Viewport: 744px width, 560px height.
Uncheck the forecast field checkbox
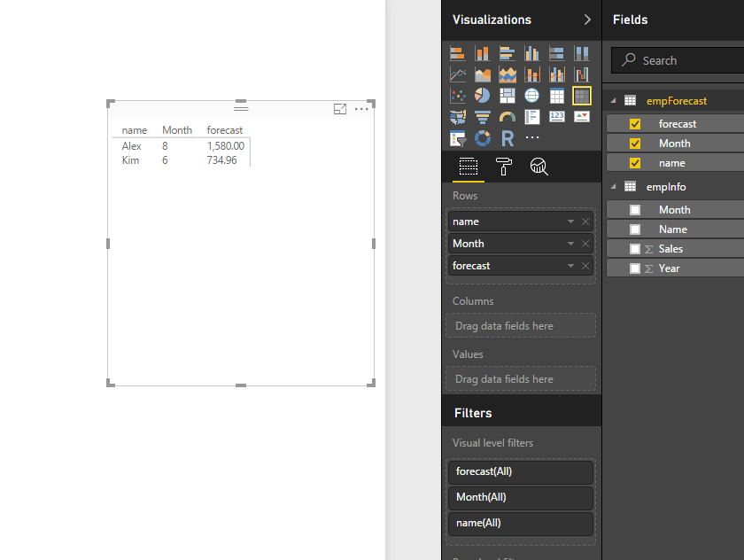tap(635, 124)
